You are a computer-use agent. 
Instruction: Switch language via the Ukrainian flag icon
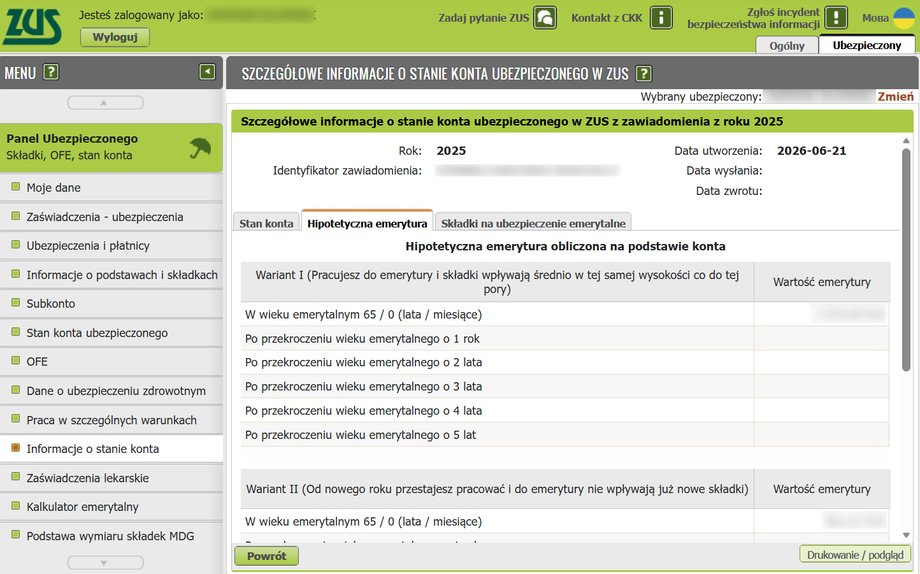pyautogui.click(x=904, y=18)
